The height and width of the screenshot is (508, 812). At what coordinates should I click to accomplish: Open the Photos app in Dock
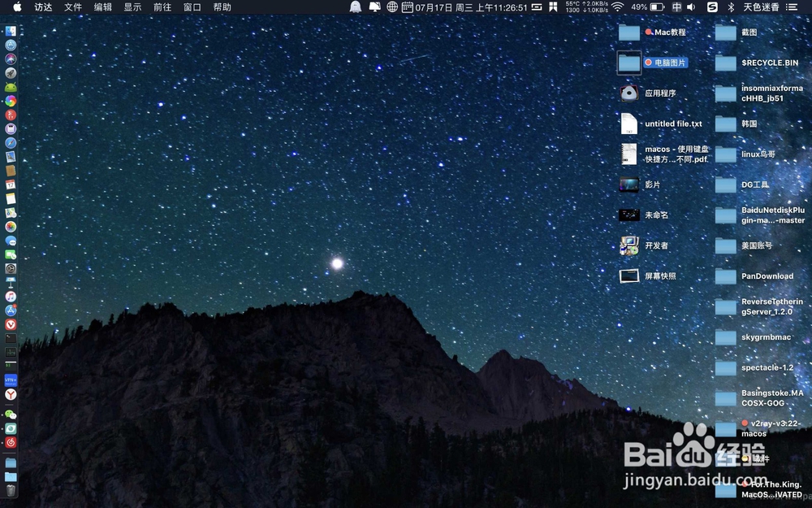coord(11,227)
